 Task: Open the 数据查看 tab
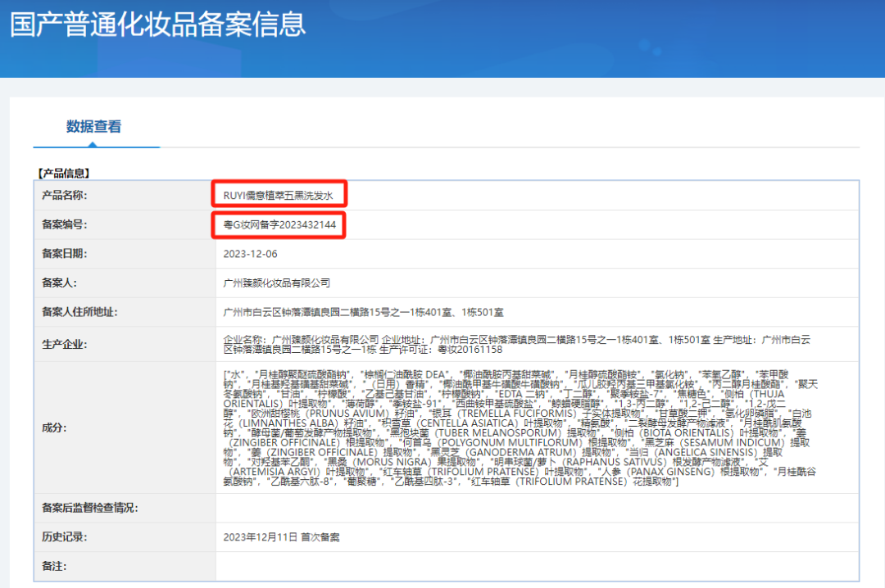coord(93,127)
